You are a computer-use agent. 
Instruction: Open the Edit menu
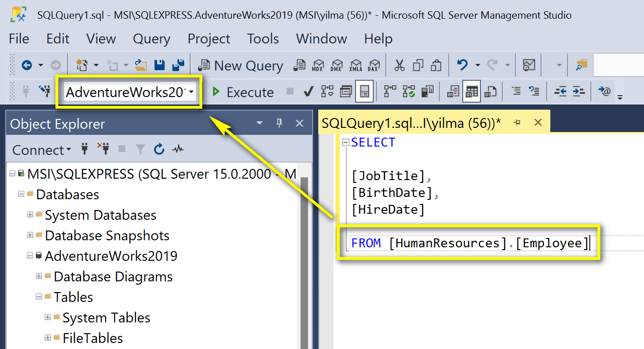pos(58,39)
